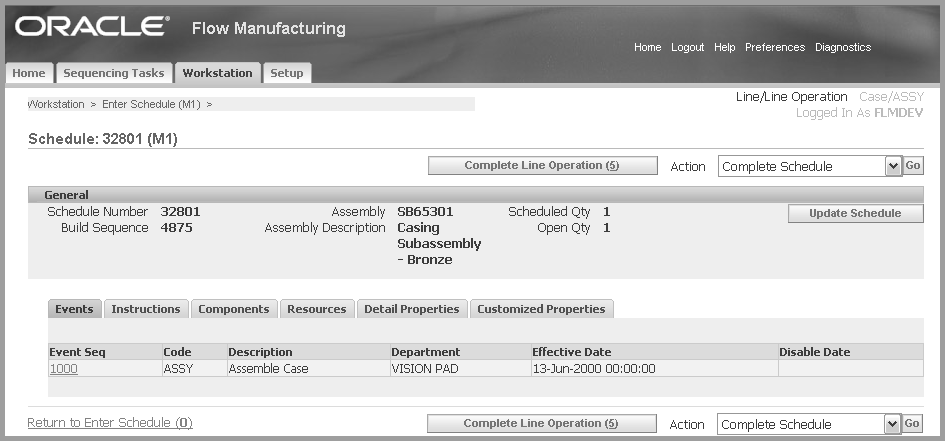The image size is (945, 441).
Task: Switch to Sequencing Tasks tab
Action: [114, 73]
